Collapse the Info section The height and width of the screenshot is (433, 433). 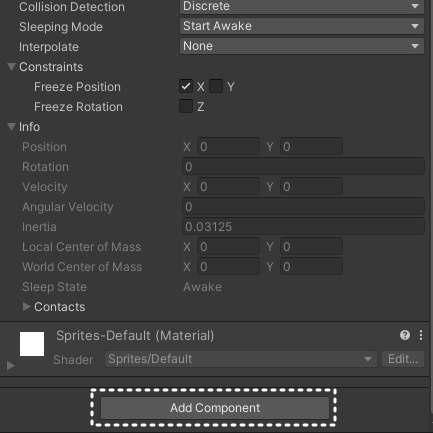click(11, 127)
